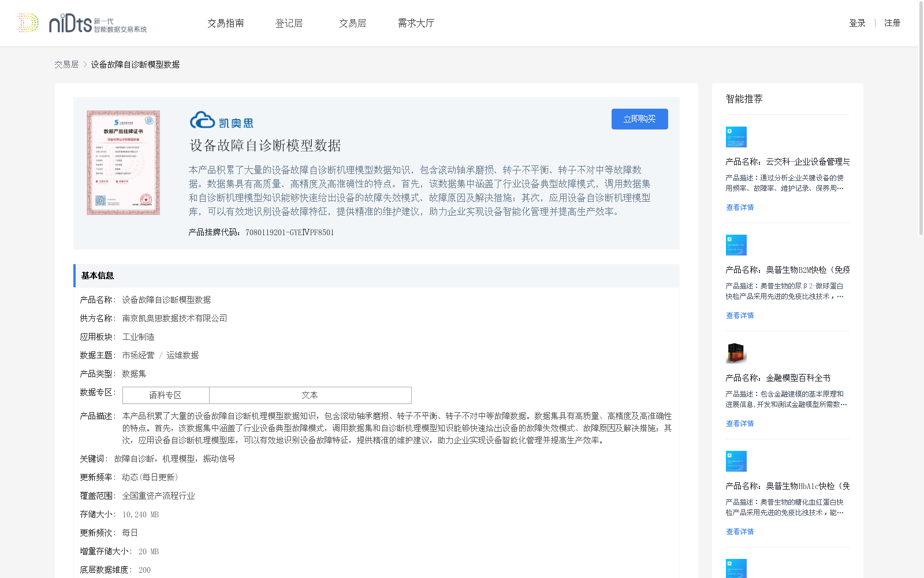Click the 基本信息 section header
This screenshot has width=924, height=578.
(377, 276)
